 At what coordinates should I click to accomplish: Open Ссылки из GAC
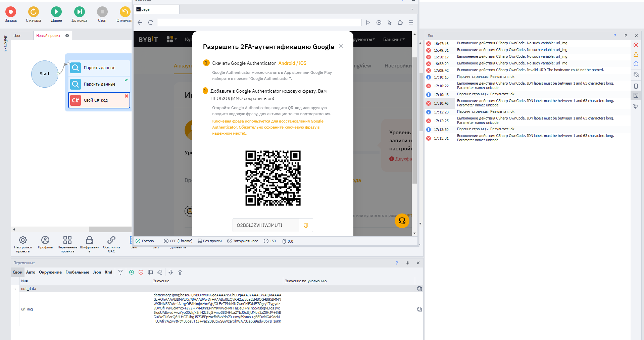(111, 244)
